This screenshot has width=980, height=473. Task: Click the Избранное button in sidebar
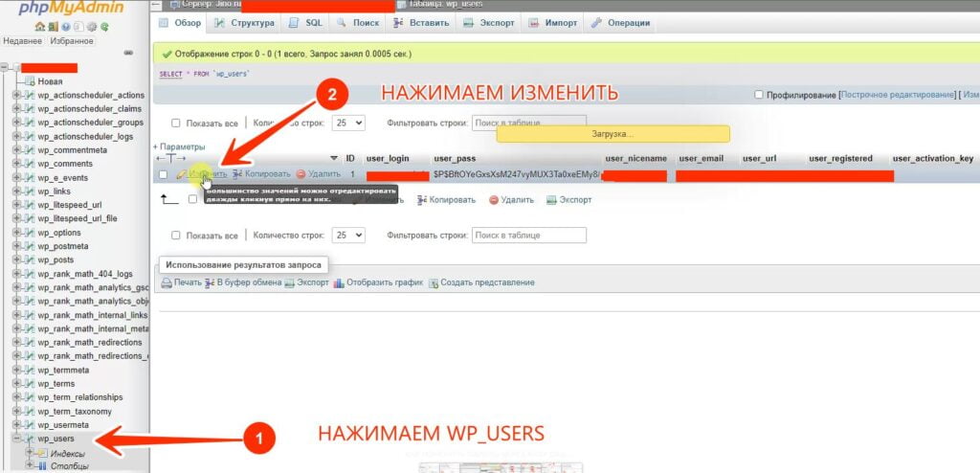(x=72, y=41)
